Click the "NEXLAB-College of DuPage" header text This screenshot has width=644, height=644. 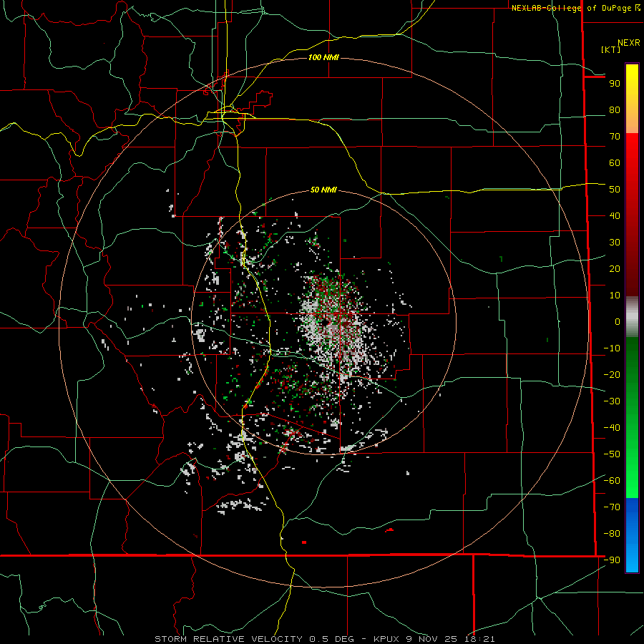573,8
